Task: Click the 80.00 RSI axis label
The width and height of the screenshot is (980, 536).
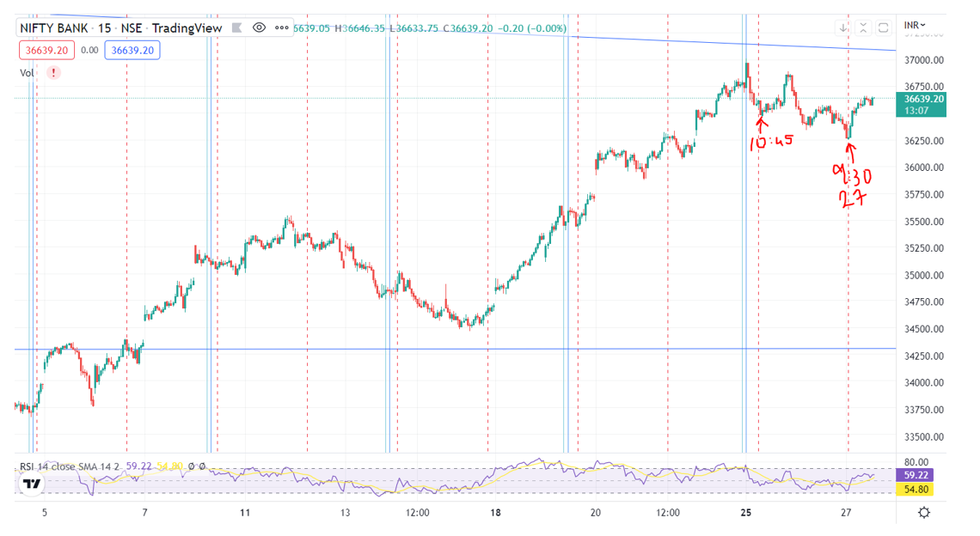Action: click(x=916, y=462)
